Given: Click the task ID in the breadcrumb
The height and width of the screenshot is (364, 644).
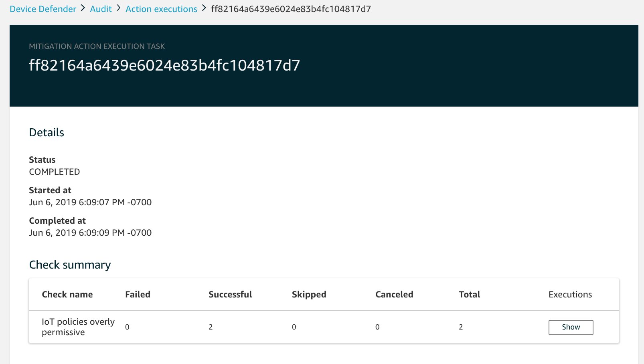Looking at the screenshot, I should coord(291,9).
